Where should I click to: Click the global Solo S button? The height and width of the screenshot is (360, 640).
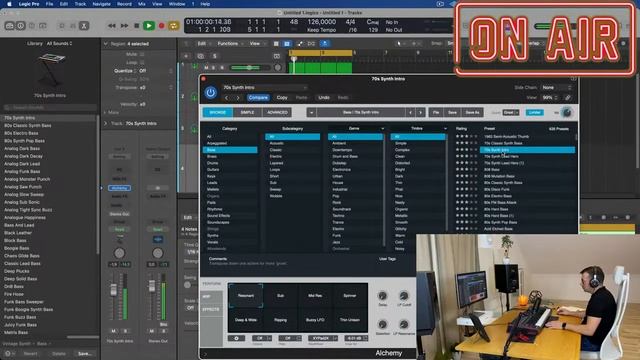click(215, 56)
